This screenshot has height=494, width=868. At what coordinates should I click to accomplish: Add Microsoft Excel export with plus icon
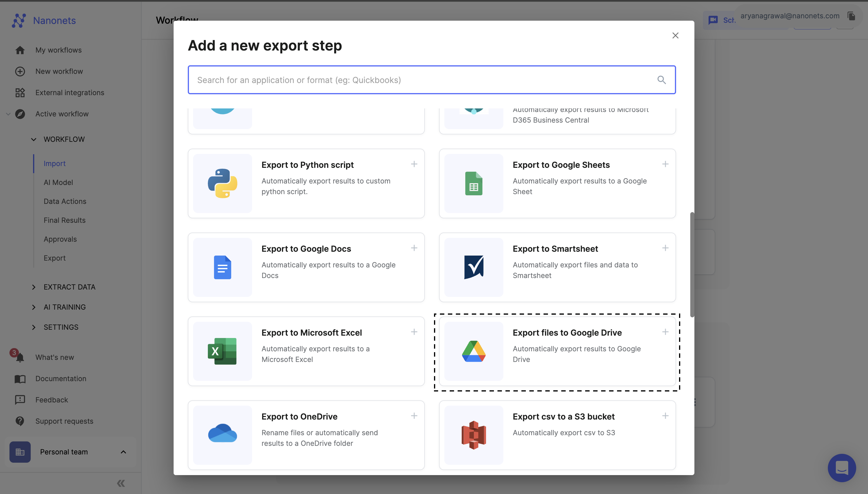click(x=414, y=332)
